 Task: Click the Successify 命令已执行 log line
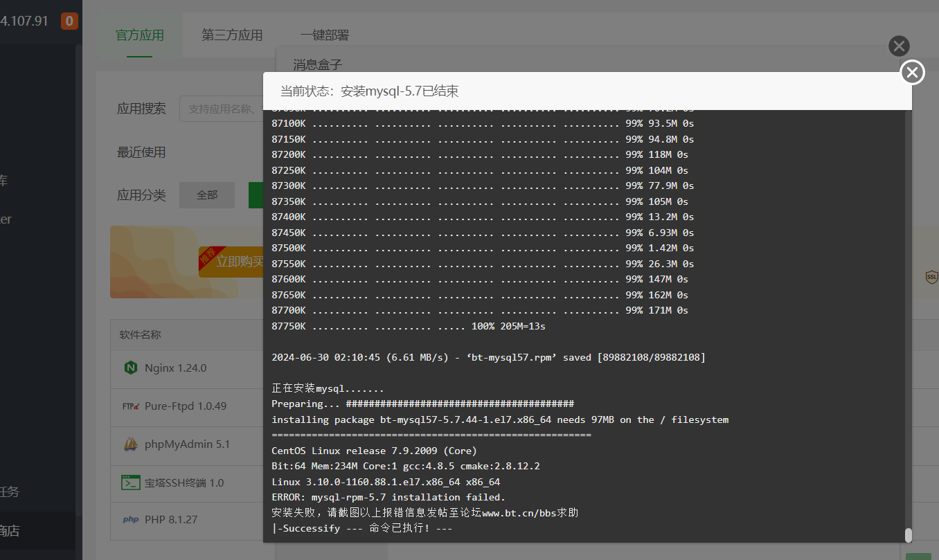click(361, 528)
